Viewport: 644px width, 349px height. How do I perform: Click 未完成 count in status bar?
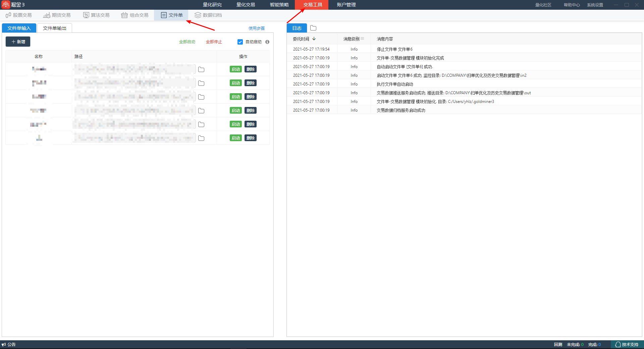pos(575,345)
